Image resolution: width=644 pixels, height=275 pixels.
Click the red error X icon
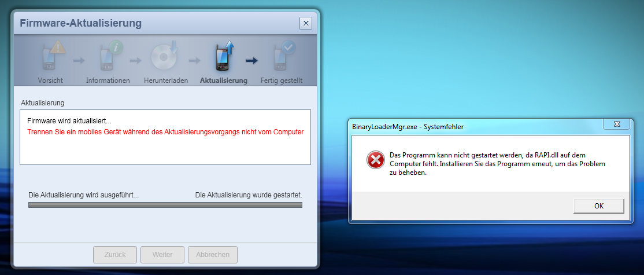(x=375, y=160)
